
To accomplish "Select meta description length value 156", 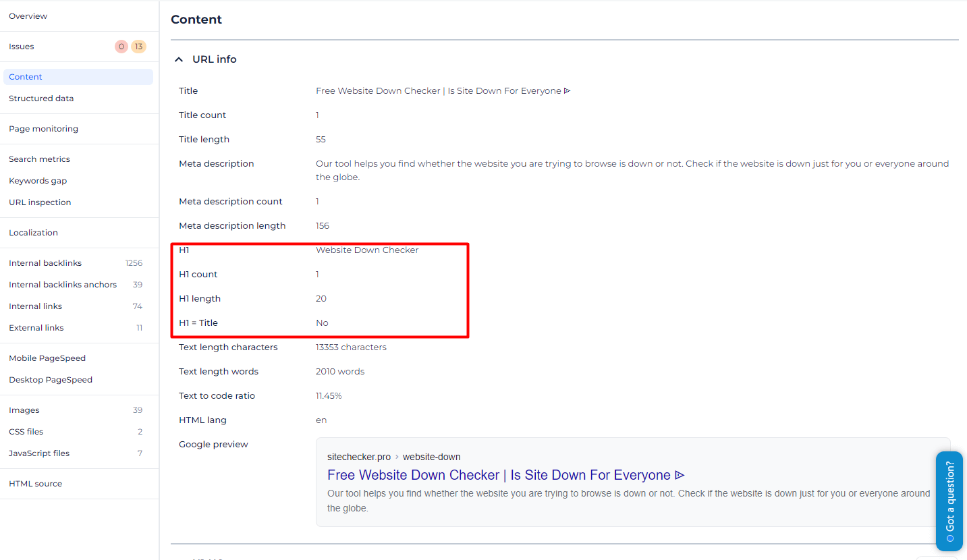I will tap(323, 226).
